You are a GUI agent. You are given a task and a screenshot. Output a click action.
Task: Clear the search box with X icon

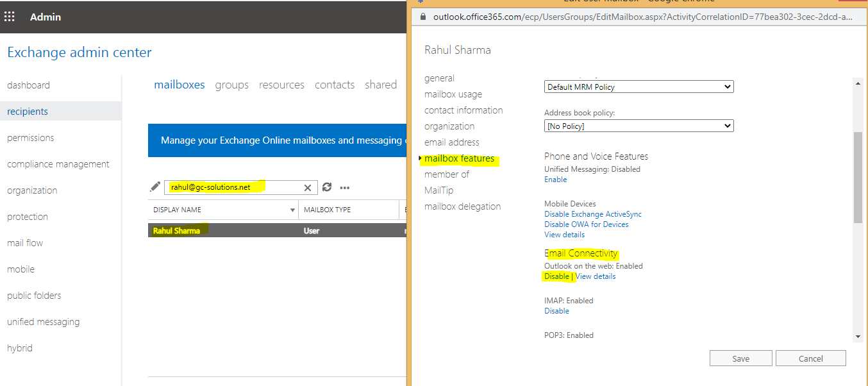pos(308,187)
